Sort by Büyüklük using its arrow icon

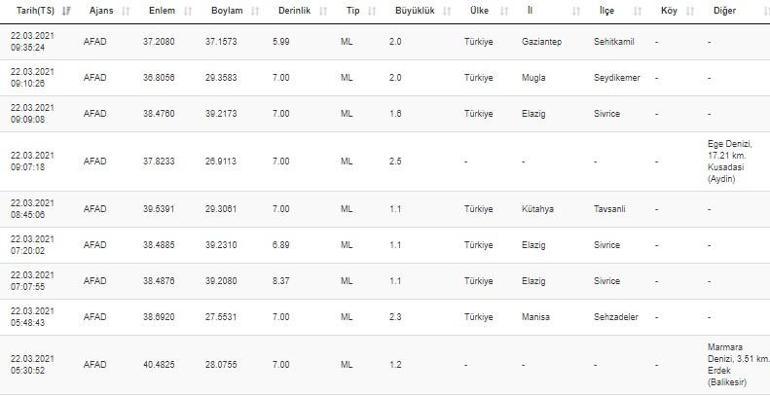coord(446,11)
